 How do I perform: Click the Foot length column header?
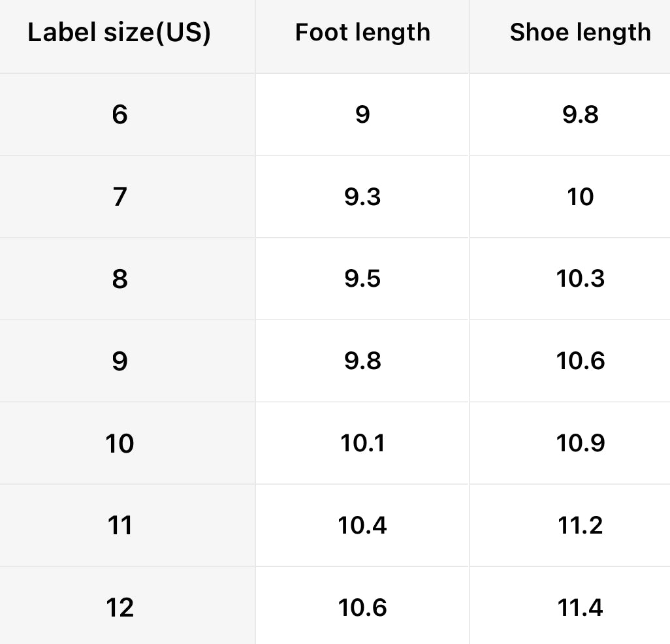click(362, 33)
